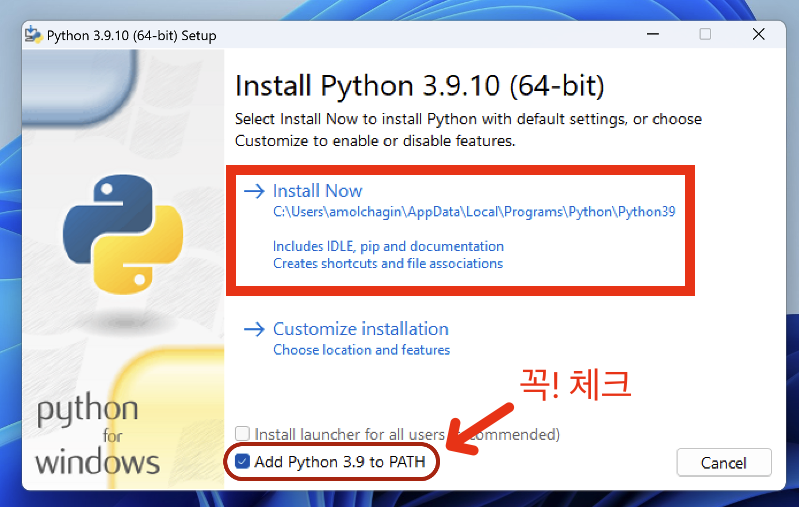Click the arrow icon beside Install Now
Screen dimensions: 799x507
(254, 191)
